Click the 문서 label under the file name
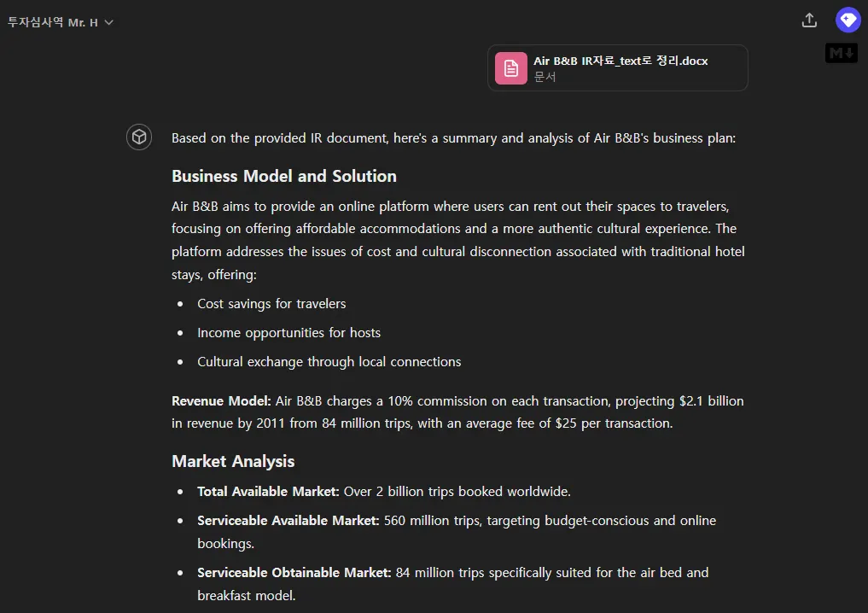The image size is (868, 613). pyautogui.click(x=545, y=76)
